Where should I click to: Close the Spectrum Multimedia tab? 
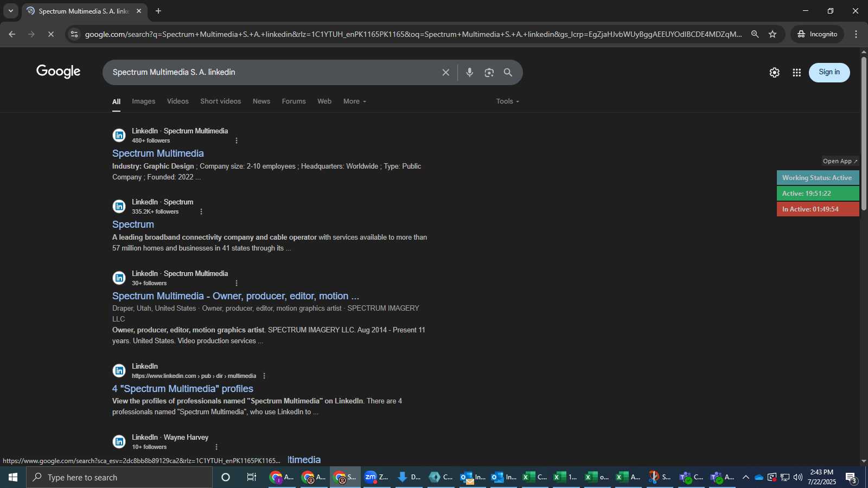click(x=139, y=11)
